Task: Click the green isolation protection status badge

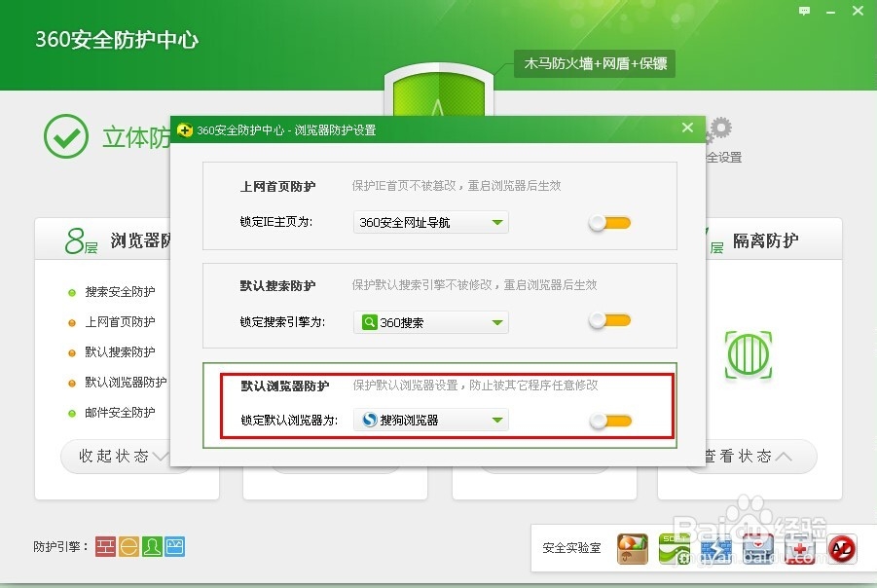Action: coord(749,355)
